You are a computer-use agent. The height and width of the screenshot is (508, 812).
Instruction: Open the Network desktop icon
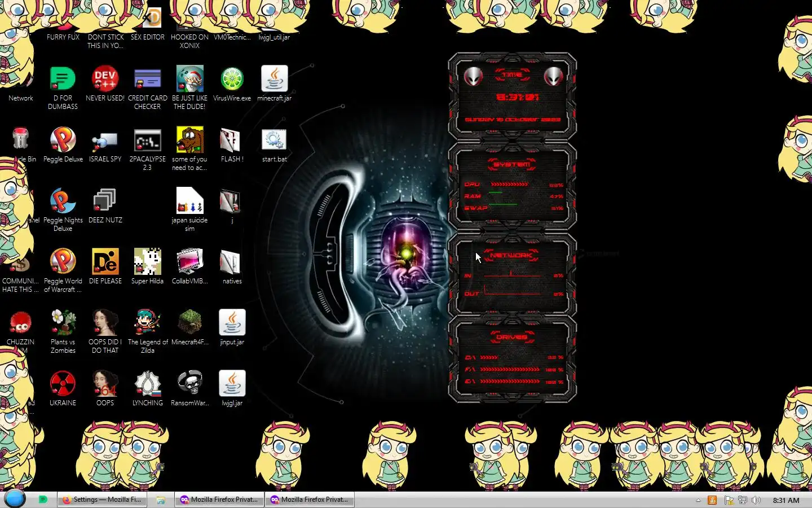(20, 98)
